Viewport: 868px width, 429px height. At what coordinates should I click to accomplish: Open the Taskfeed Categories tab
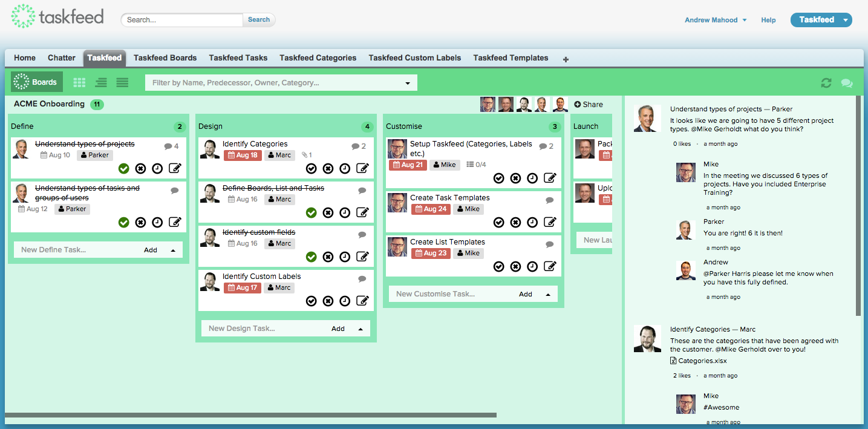pos(318,58)
